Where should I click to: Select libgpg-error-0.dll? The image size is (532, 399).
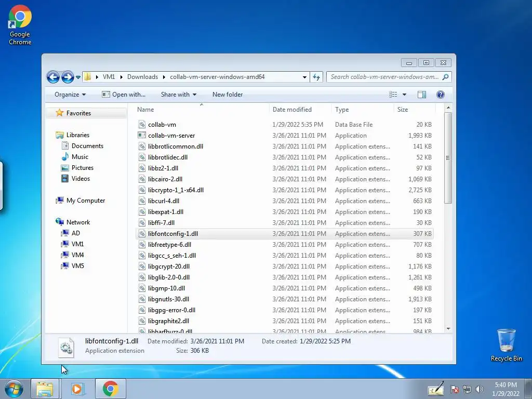click(x=284, y=310)
